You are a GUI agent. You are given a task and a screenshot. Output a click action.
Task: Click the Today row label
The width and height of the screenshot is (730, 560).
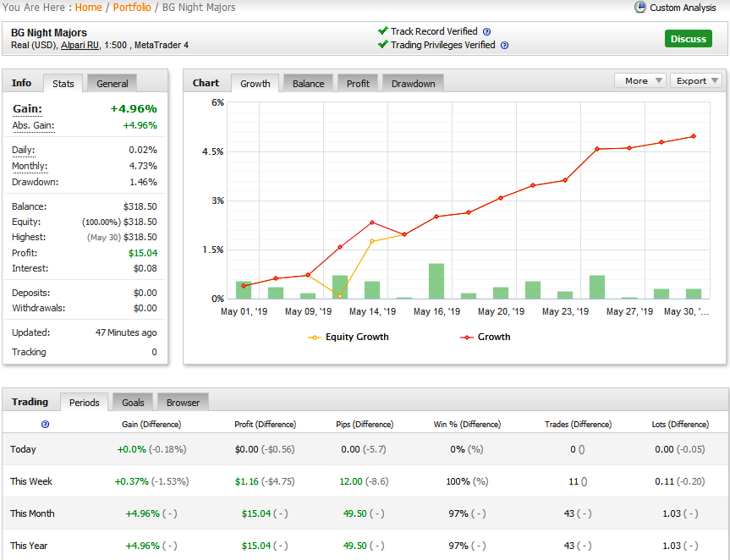pyautogui.click(x=24, y=449)
